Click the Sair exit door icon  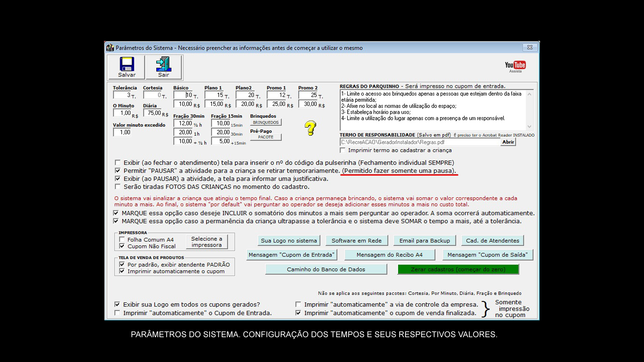click(x=164, y=64)
